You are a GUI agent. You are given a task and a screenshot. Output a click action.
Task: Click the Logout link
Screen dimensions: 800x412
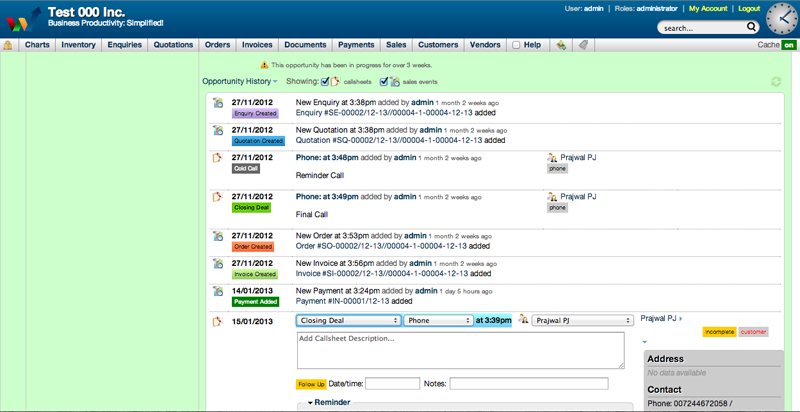(x=748, y=8)
